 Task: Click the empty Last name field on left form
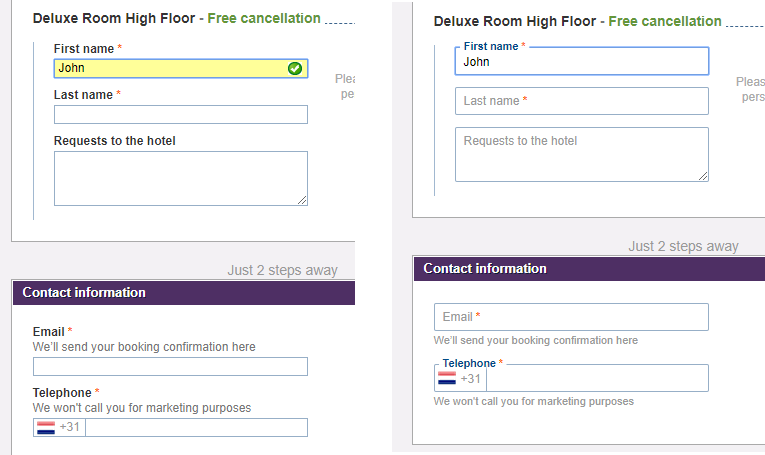click(181, 115)
